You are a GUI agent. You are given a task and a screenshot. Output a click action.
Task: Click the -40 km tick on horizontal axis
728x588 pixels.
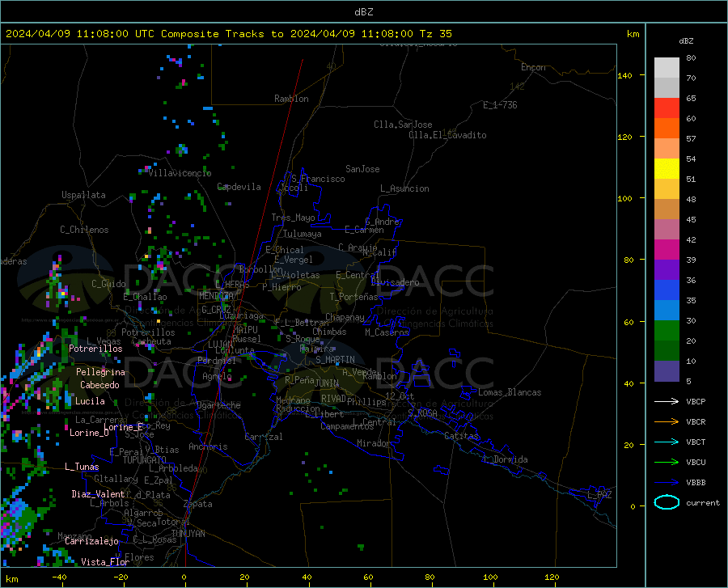point(59,577)
